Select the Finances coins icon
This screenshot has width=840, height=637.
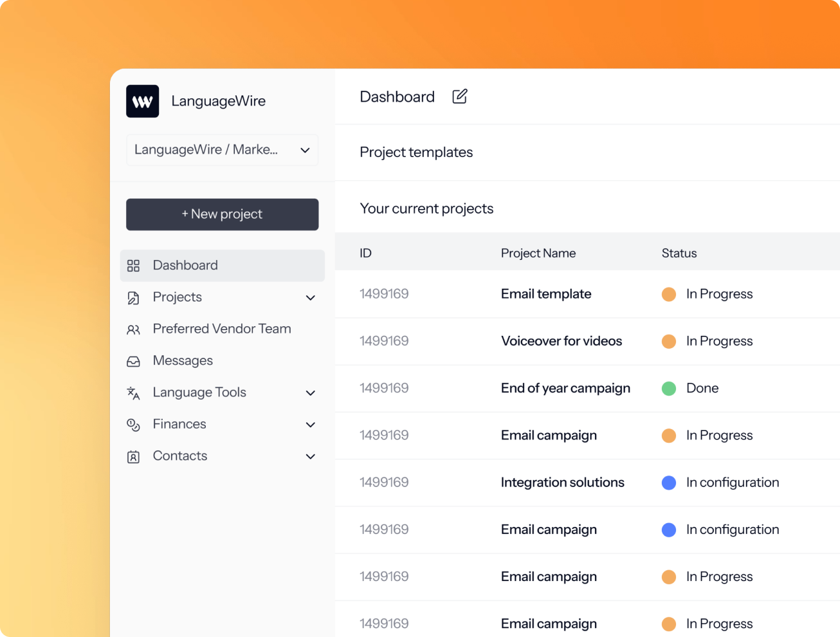tap(133, 424)
